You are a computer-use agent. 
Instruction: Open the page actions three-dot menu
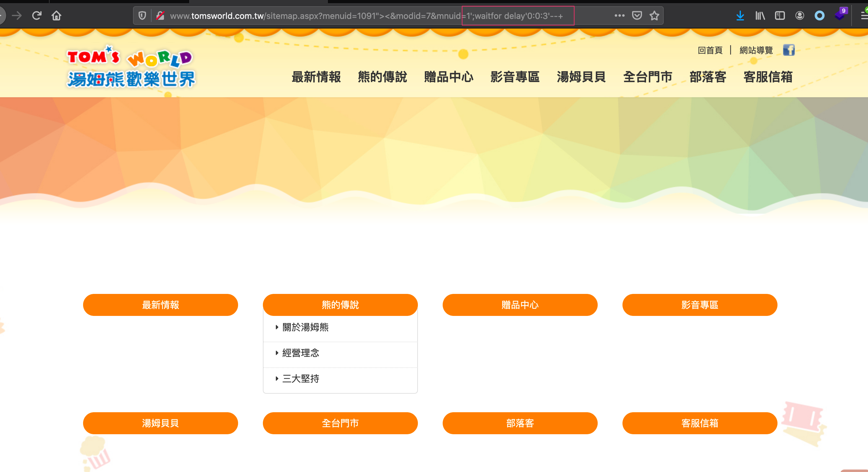tap(619, 15)
